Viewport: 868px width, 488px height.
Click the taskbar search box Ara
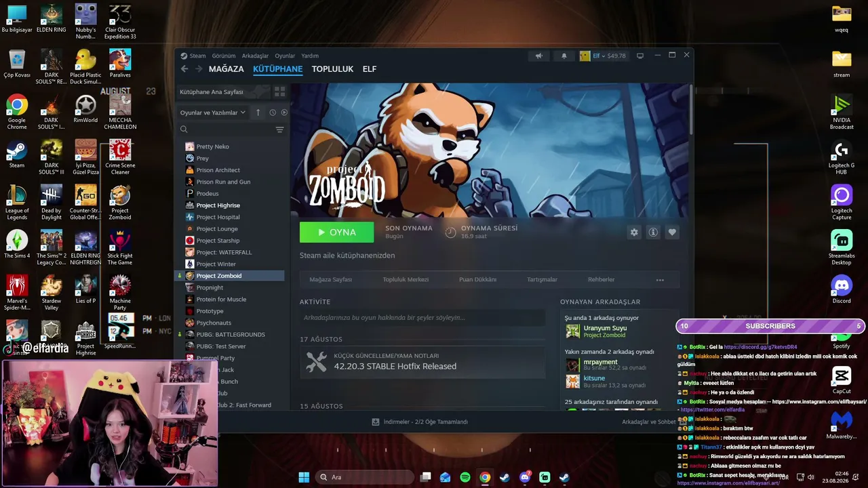click(366, 477)
